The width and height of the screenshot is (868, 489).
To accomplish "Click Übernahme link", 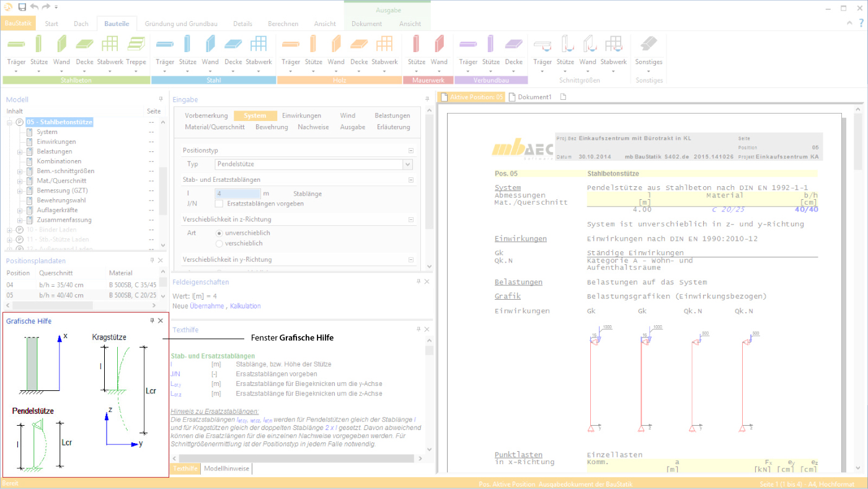I will tap(208, 306).
